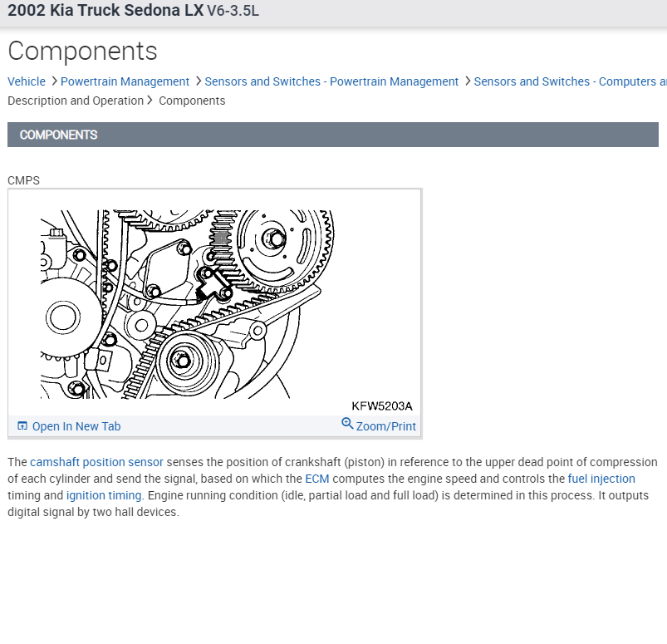Click the chevron after Description and Operation
This screenshot has width=667, height=644.
point(150,100)
